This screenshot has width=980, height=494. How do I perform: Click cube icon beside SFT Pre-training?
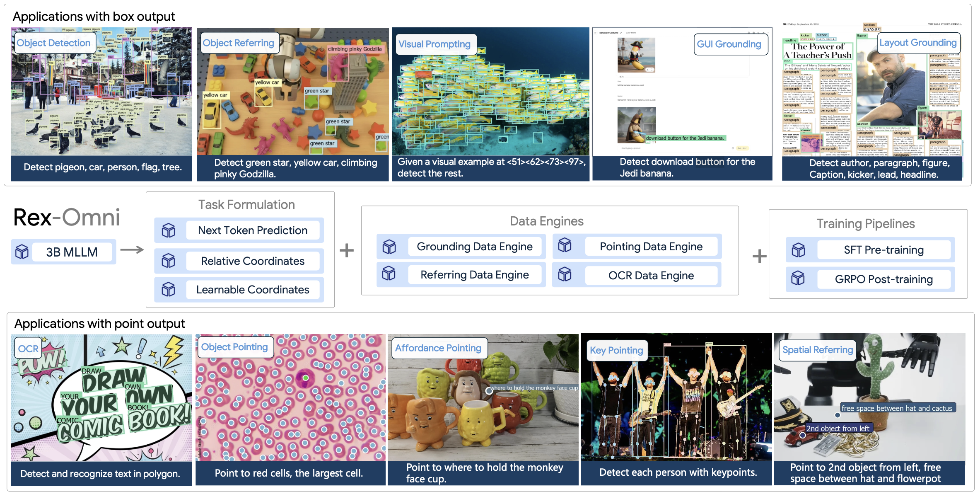(x=798, y=250)
